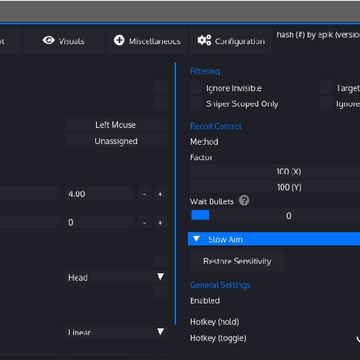
Task: Click the Hotkey (hold) label
Action: click(215, 322)
